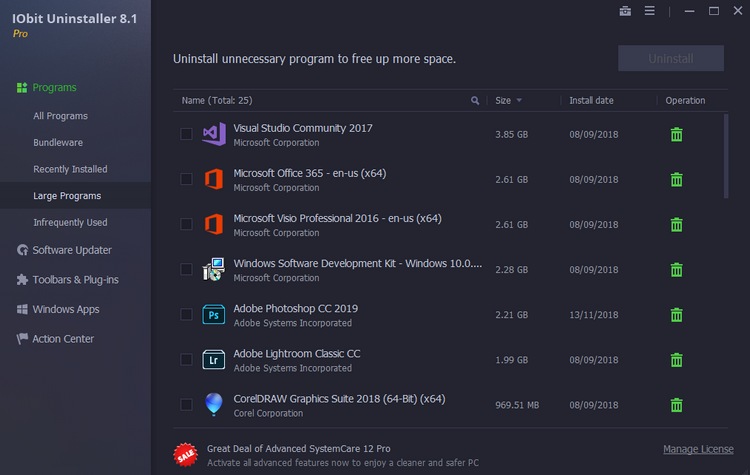Screen dimensions: 750x475
Task: Click trash icon for Visual Studio Community 2017
Action: pos(676,134)
